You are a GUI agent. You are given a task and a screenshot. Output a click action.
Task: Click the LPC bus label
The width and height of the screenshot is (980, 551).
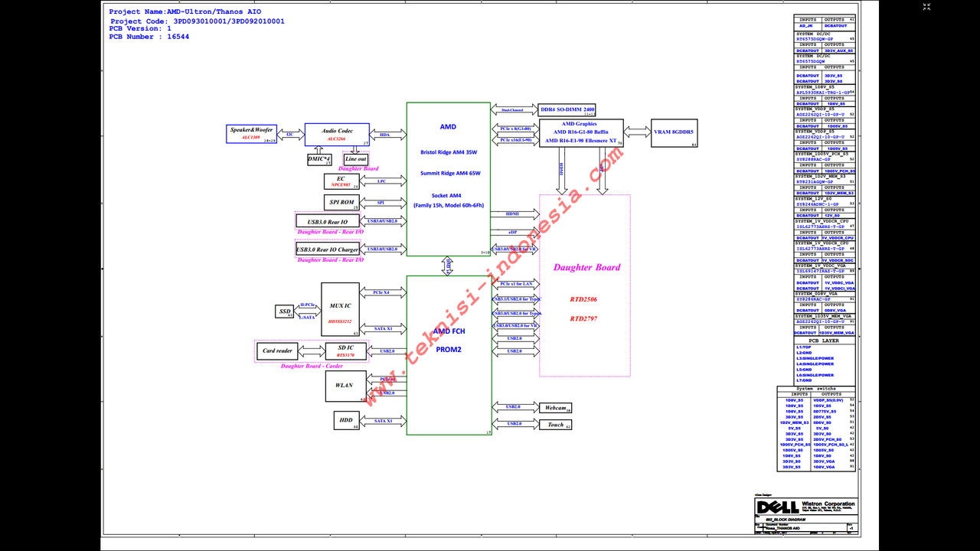click(381, 182)
